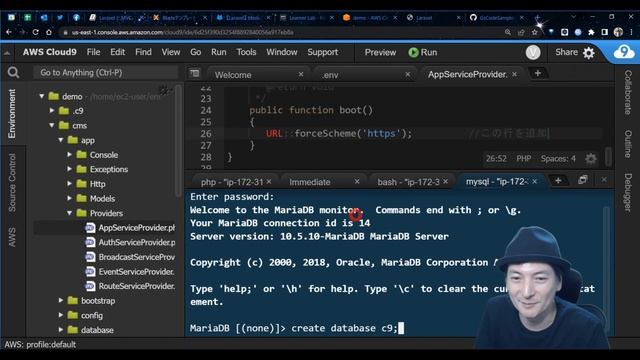640x360 pixels.
Task: Go back with browser back arrow
Action: (9, 32)
